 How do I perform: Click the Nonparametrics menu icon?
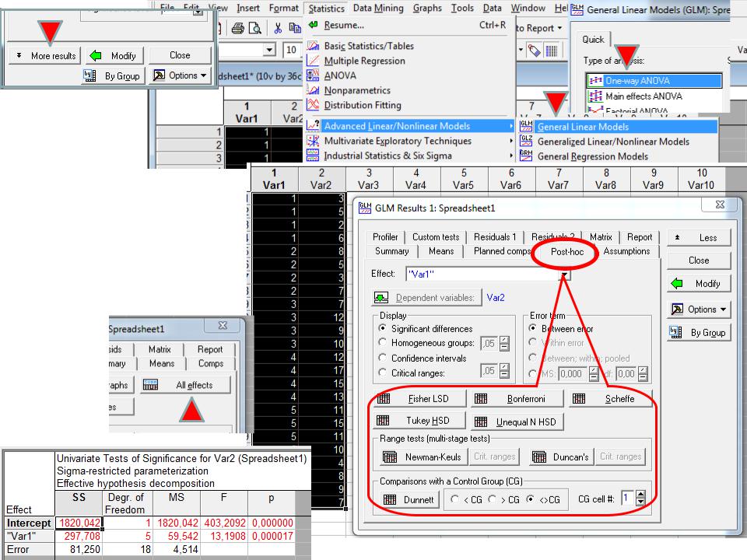(313, 90)
